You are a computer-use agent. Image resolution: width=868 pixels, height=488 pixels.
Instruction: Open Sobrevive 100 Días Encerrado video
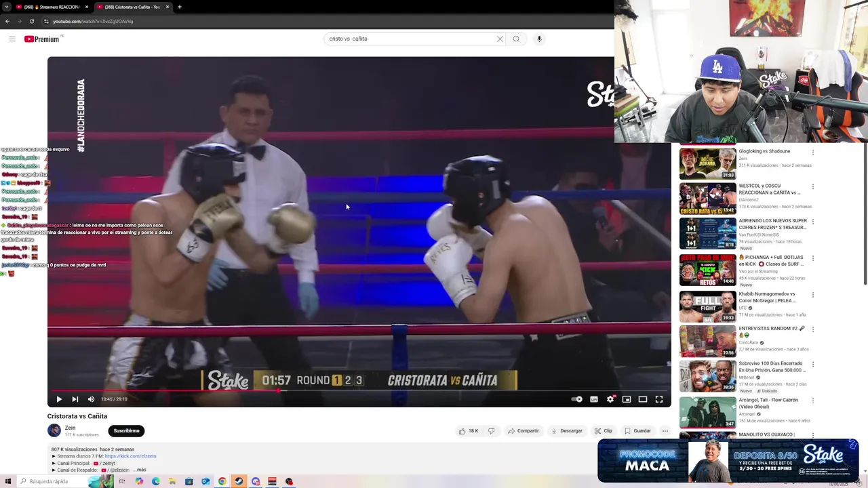coord(708,376)
